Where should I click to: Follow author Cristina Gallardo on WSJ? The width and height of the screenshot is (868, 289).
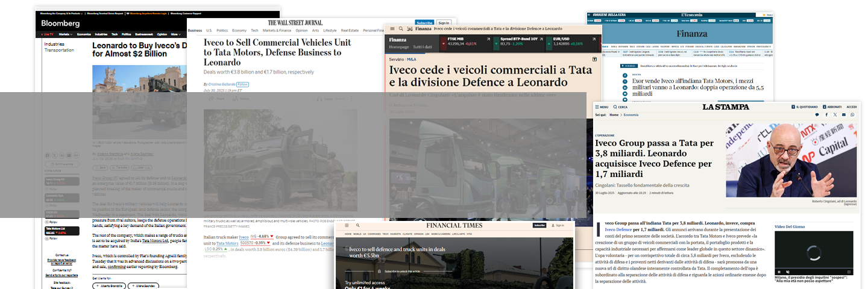click(242, 84)
